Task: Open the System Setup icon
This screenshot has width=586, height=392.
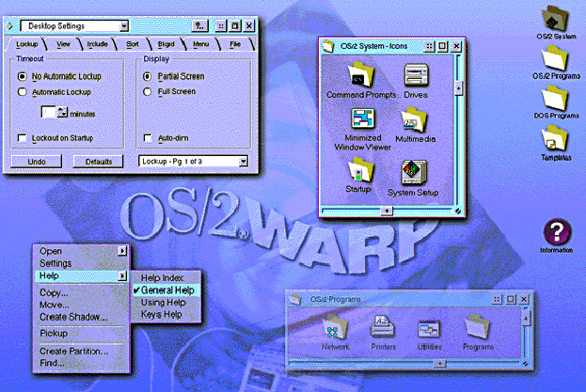Action: [x=414, y=172]
